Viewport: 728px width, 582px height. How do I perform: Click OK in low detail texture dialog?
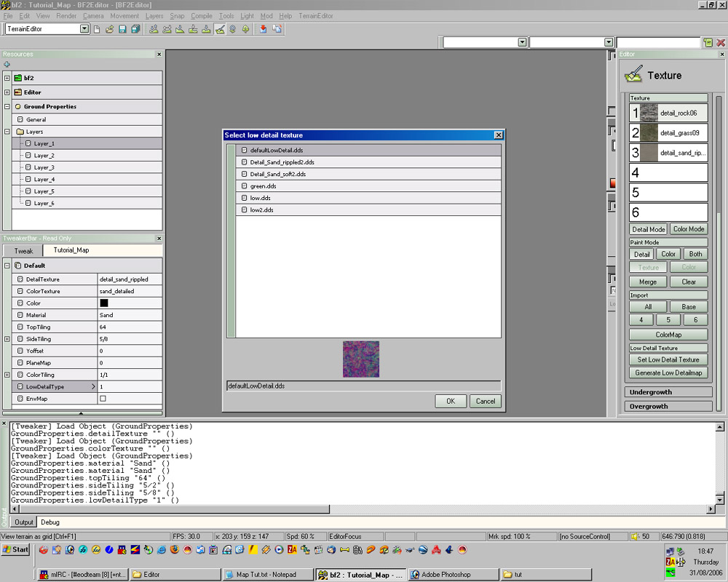[x=451, y=401]
